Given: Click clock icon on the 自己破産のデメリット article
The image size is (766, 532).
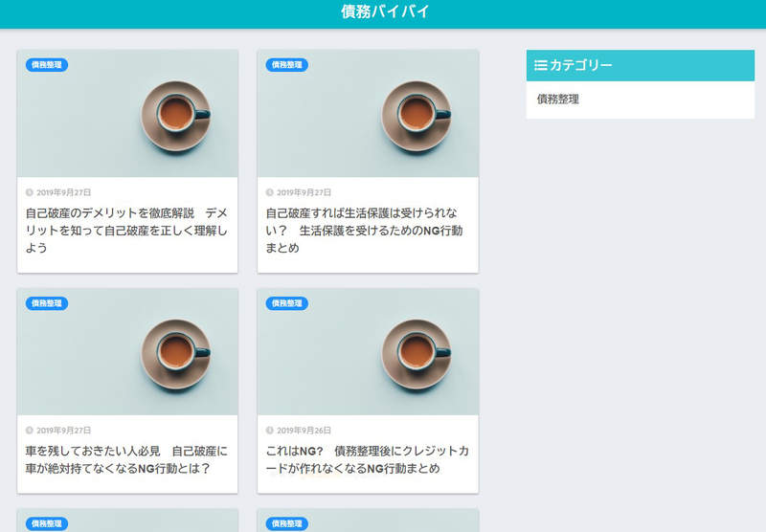Looking at the screenshot, I should click(30, 192).
